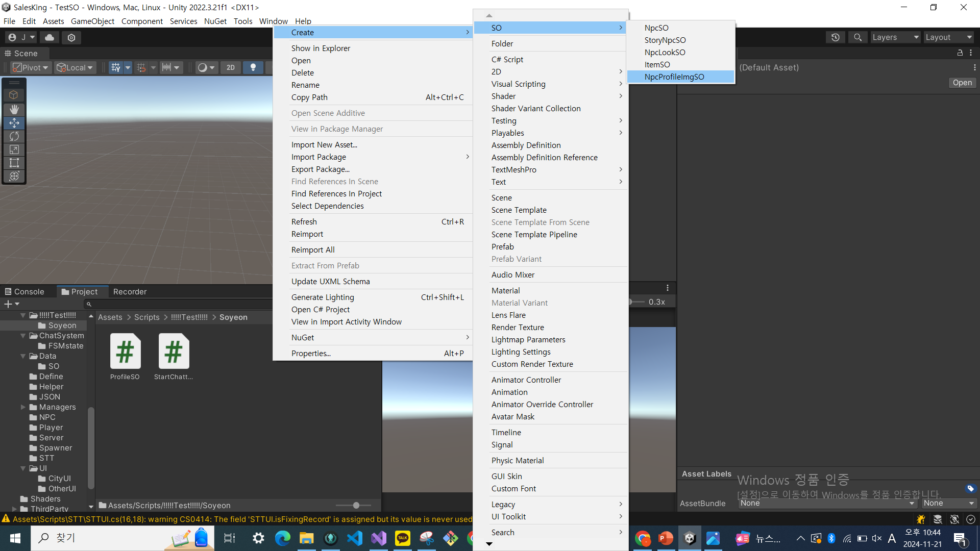Select the Scale tool
This screenshot has width=980, height=551.
[x=14, y=149]
